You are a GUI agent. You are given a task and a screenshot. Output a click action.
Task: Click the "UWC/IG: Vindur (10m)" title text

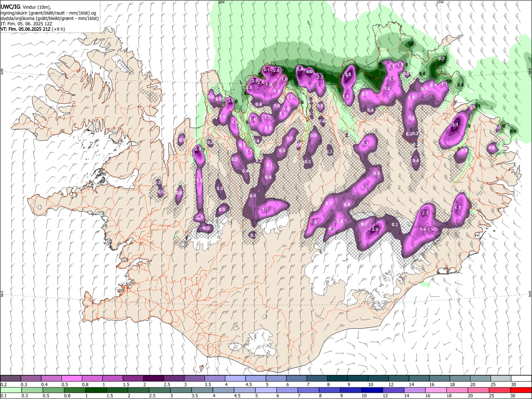[25, 7]
